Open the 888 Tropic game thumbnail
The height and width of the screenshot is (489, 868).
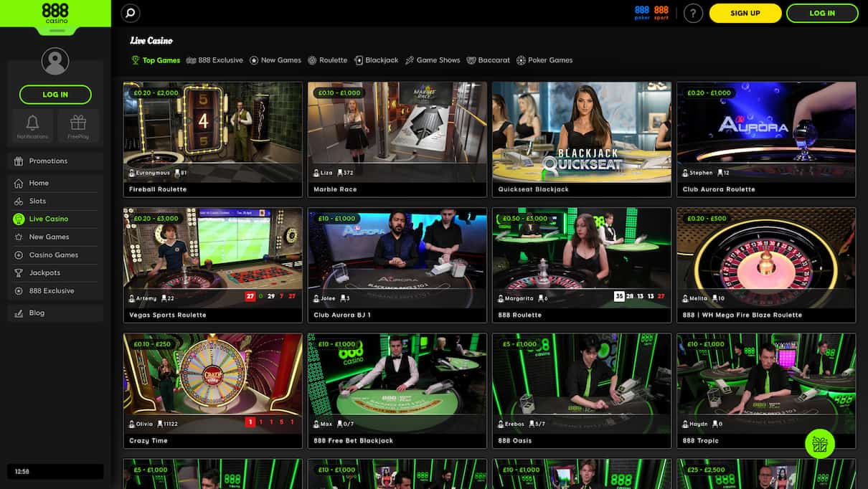point(766,391)
